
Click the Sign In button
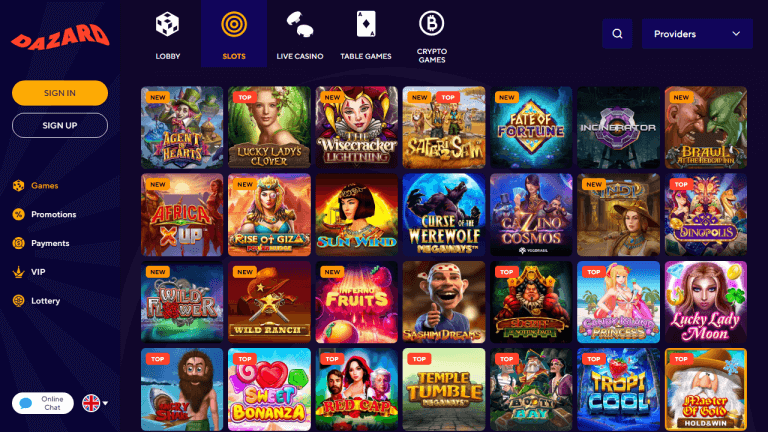click(x=60, y=93)
